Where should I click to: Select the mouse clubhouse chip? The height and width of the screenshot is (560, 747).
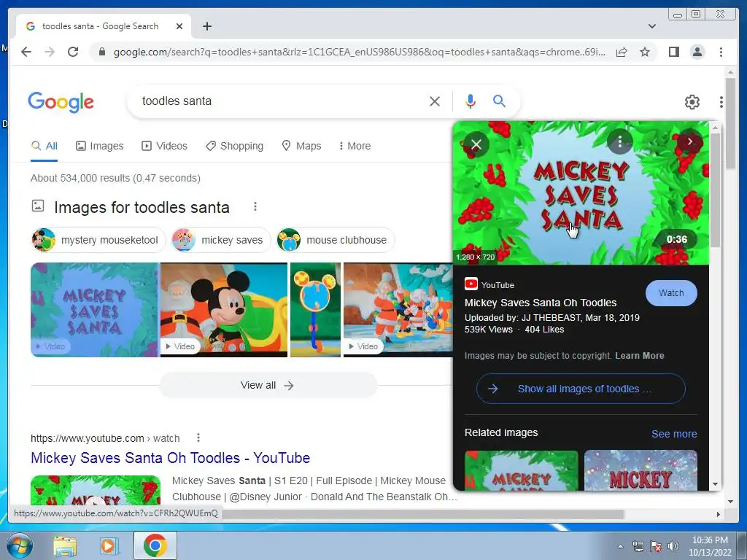[336, 240]
